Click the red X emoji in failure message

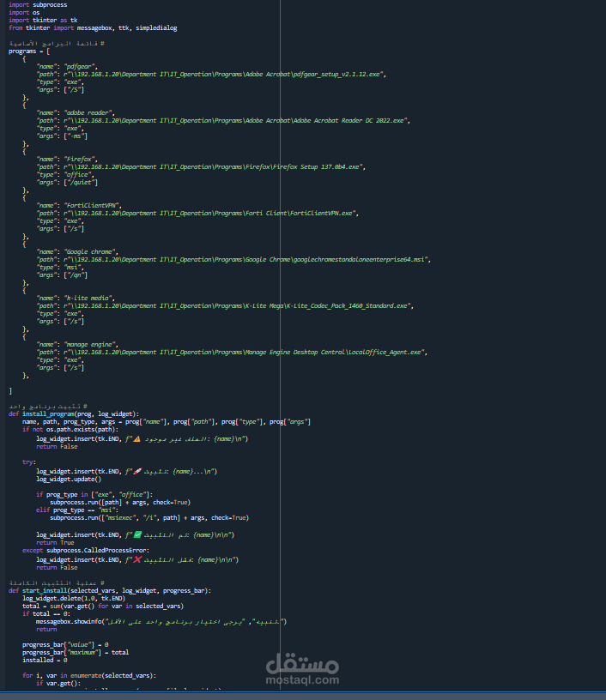tap(137, 559)
